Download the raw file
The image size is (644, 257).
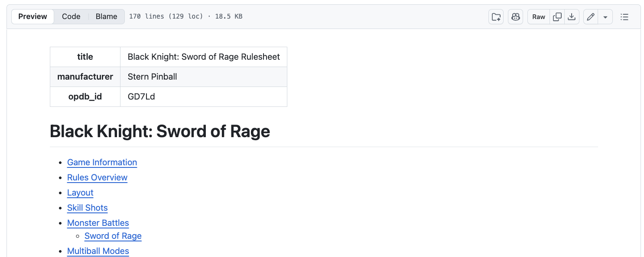pyautogui.click(x=572, y=17)
